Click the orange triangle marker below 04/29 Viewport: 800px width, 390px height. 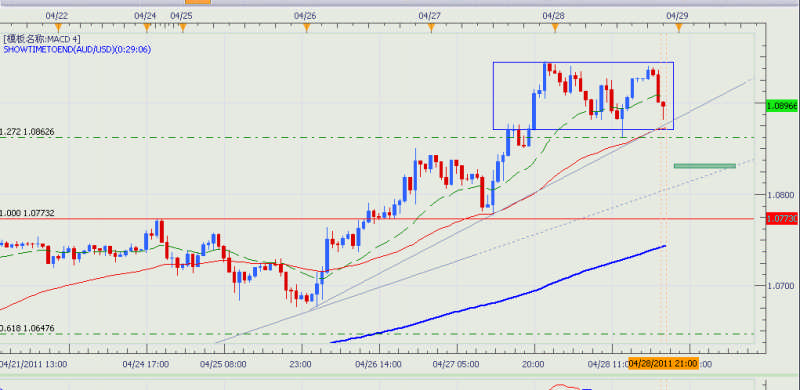click(x=679, y=27)
